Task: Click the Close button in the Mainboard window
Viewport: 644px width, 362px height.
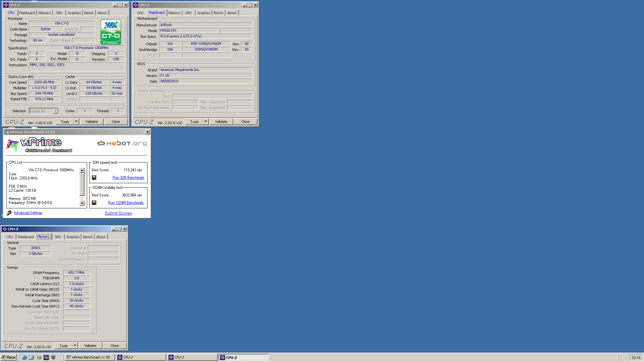Action: tap(245, 122)
